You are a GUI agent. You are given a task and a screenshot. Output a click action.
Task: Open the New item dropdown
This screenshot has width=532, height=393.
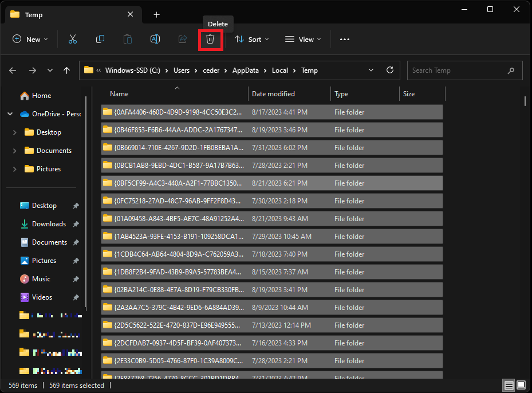click(x=30, y=40)
